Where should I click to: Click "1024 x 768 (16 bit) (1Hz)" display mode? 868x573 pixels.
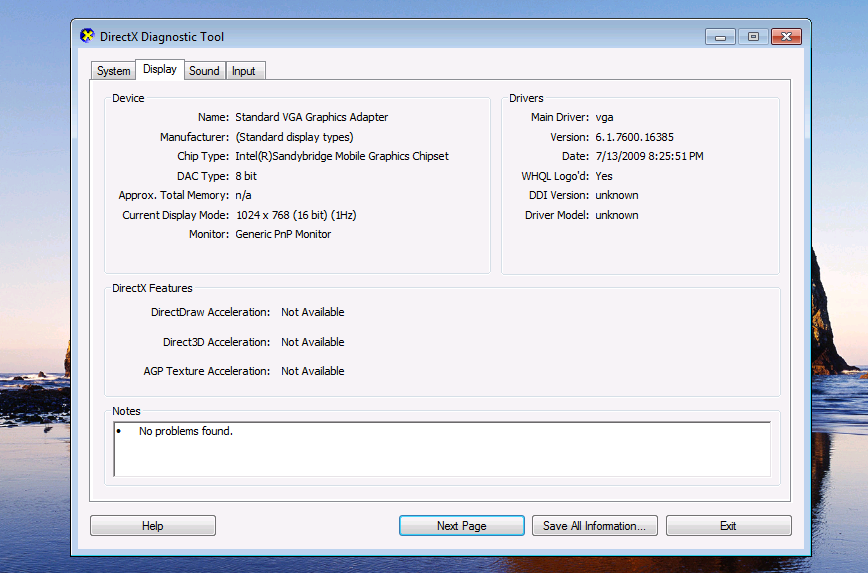coord(296,215)
